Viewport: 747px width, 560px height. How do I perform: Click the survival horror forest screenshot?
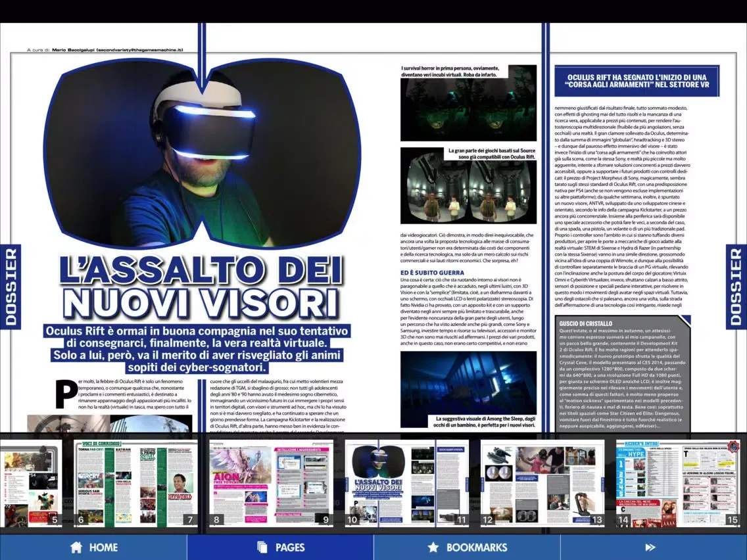468,110
